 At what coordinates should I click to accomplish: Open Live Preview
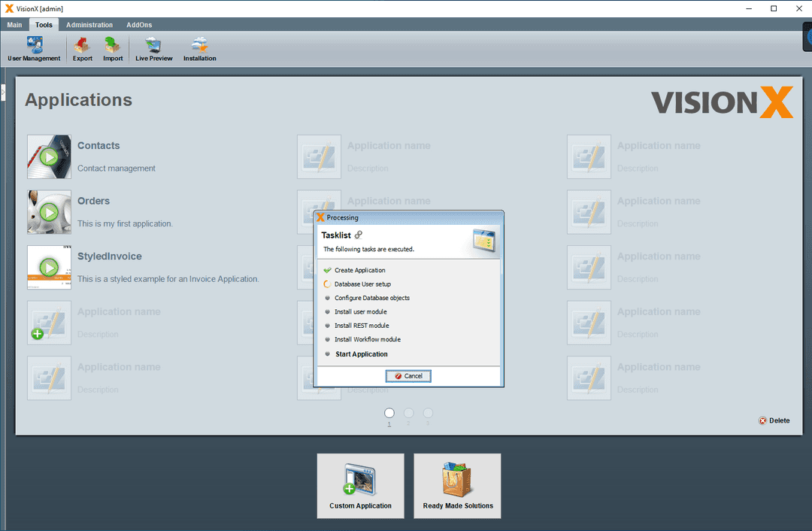[153, 48]
